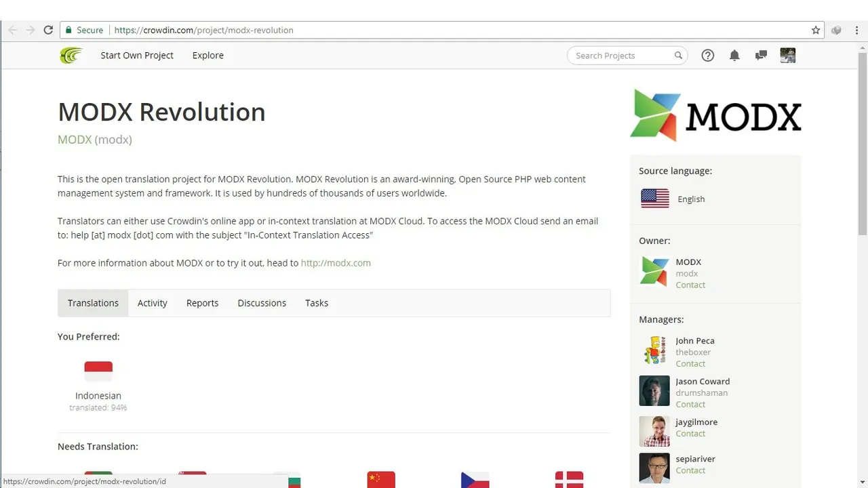Select the Danish flag under Needs Translation

point(569,480)
